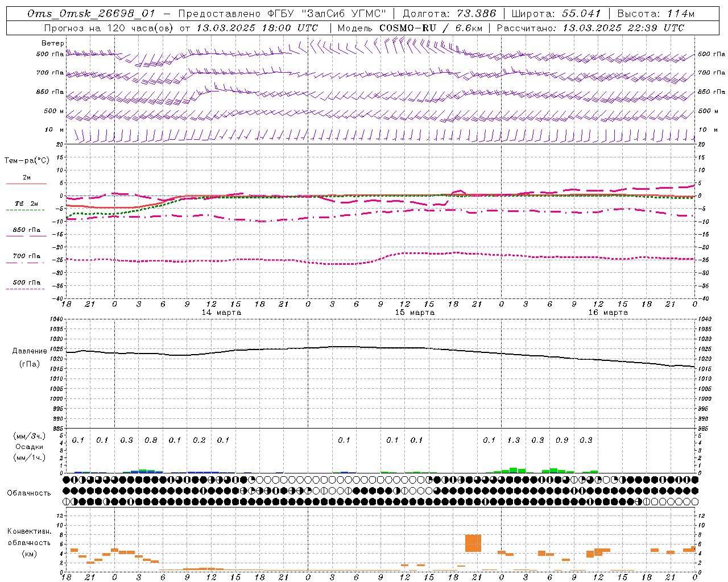Click the (гПа) unit label under Давление

tap(30, 364)
